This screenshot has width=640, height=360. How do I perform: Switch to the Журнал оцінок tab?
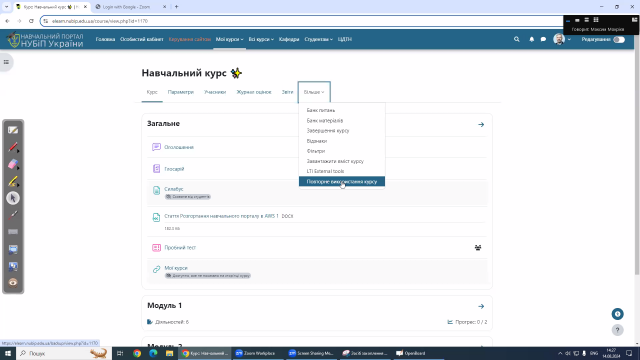254,92
